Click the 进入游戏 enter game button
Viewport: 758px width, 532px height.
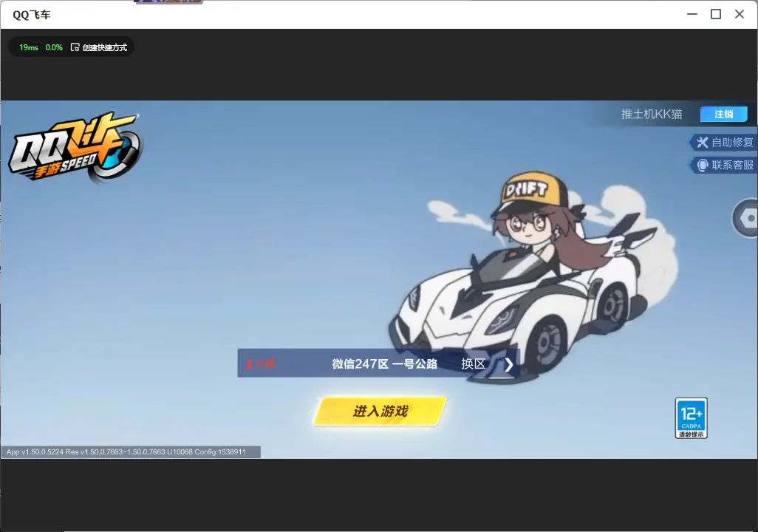pos(380,412)
